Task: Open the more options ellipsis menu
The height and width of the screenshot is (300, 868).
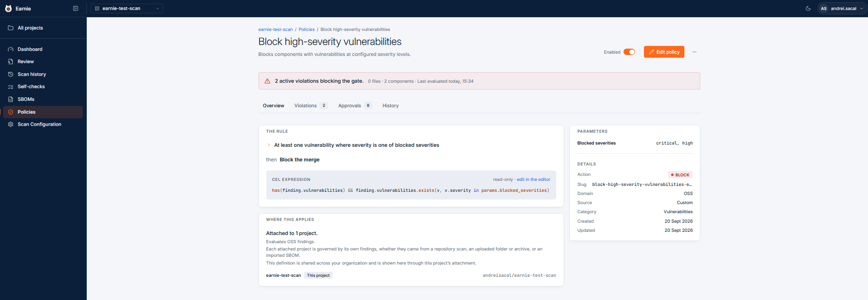Action: [x=694, y=52]
